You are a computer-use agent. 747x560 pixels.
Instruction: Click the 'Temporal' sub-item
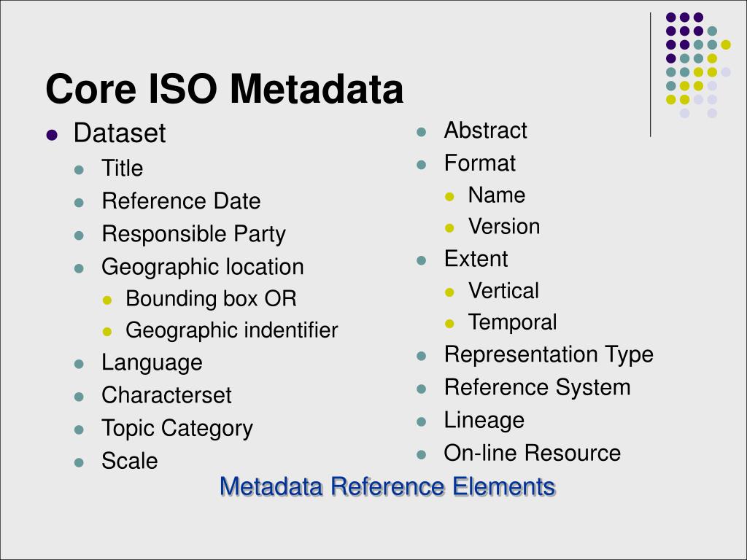[513, 322]
